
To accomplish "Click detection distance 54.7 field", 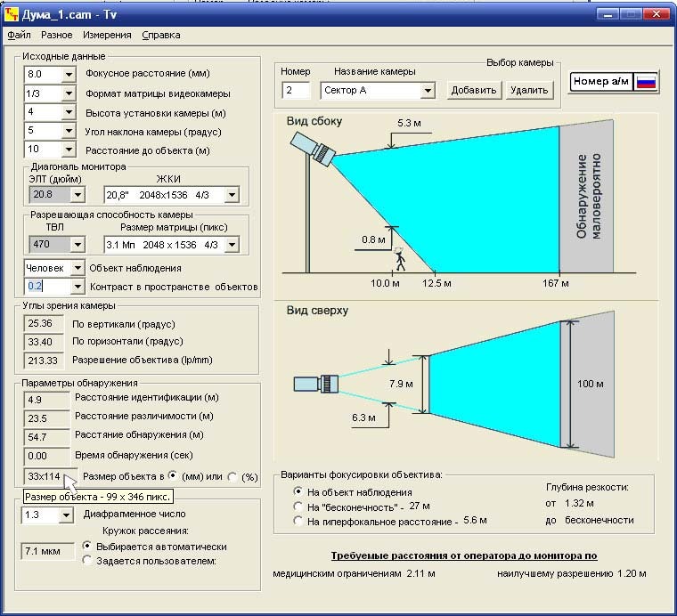I will [46, 437].
